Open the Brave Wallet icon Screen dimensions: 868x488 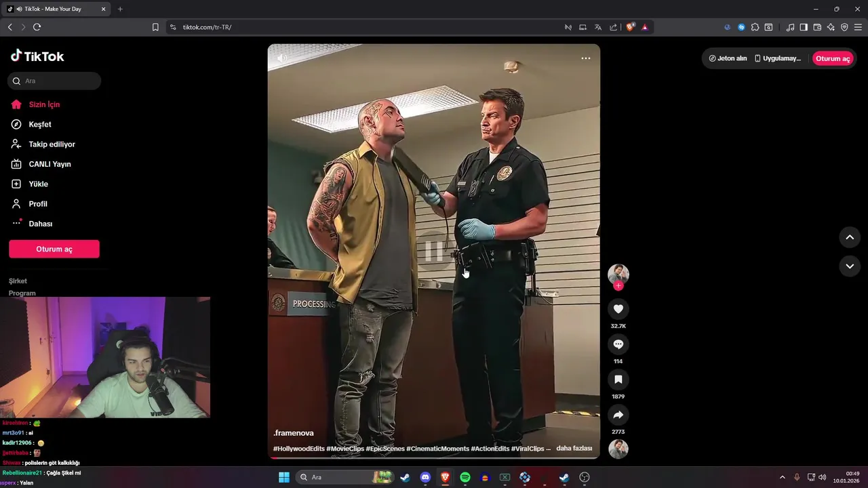click(817, 27)
